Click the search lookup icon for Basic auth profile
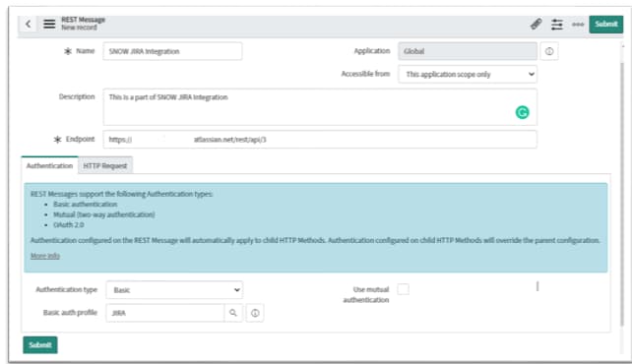632x364 pixels. (233, 313)
